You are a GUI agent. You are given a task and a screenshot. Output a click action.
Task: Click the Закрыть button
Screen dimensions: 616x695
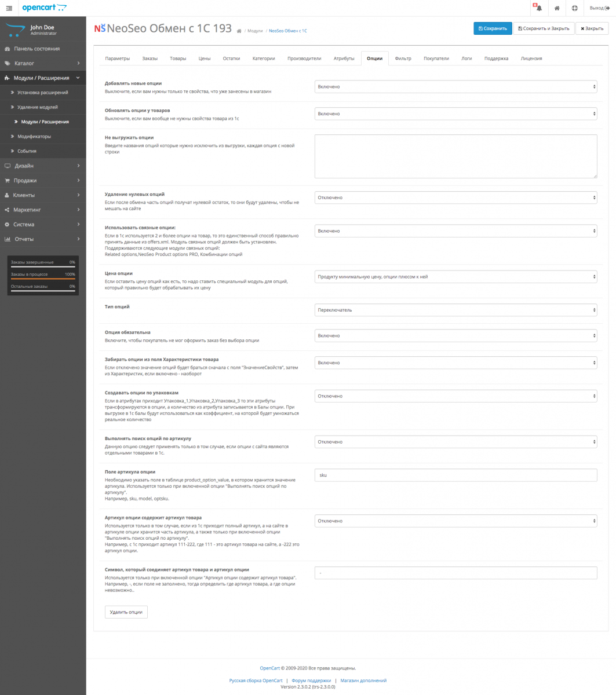point(592,28)
